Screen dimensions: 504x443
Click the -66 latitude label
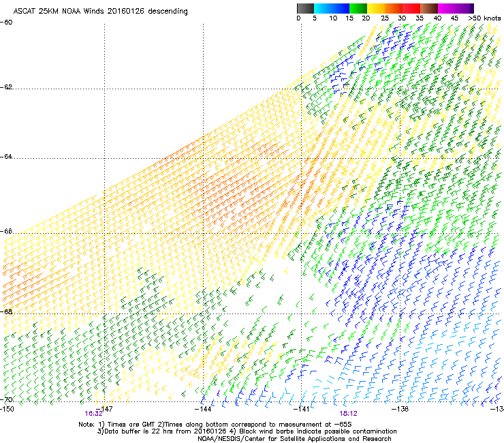pyautogui.click(x=6, y=232)
